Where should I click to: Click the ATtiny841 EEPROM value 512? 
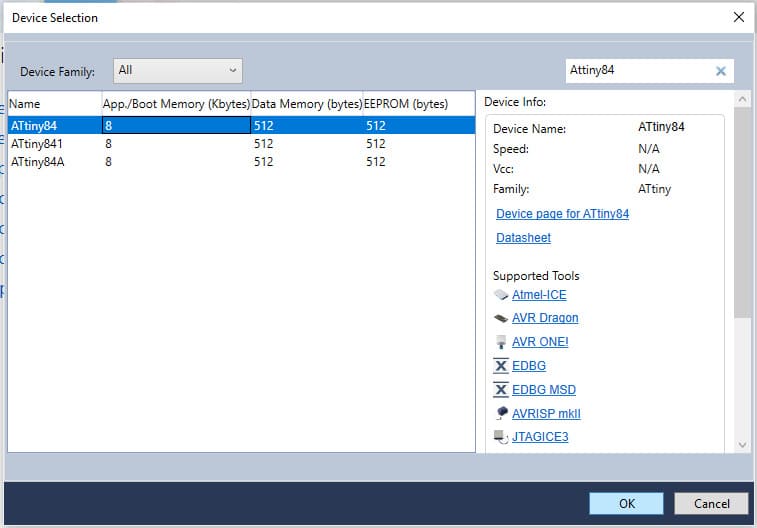point(376,144)
